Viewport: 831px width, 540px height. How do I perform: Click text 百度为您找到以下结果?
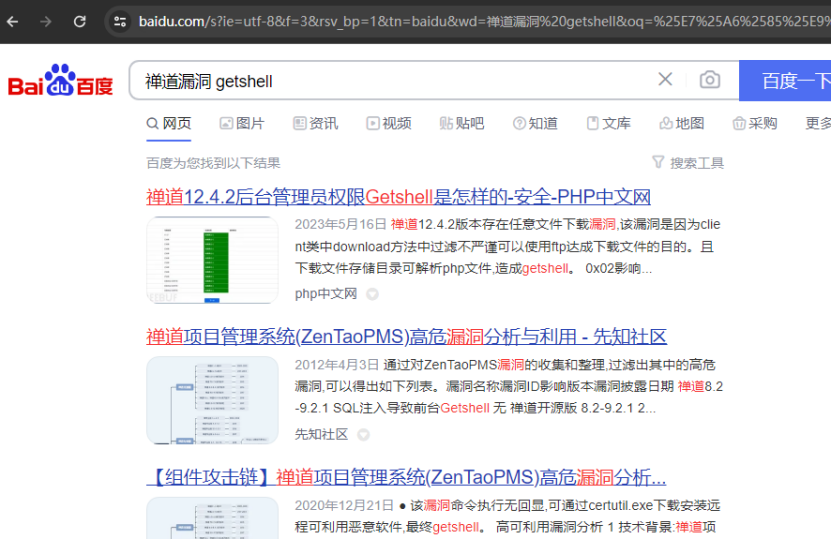coord(213,163)
